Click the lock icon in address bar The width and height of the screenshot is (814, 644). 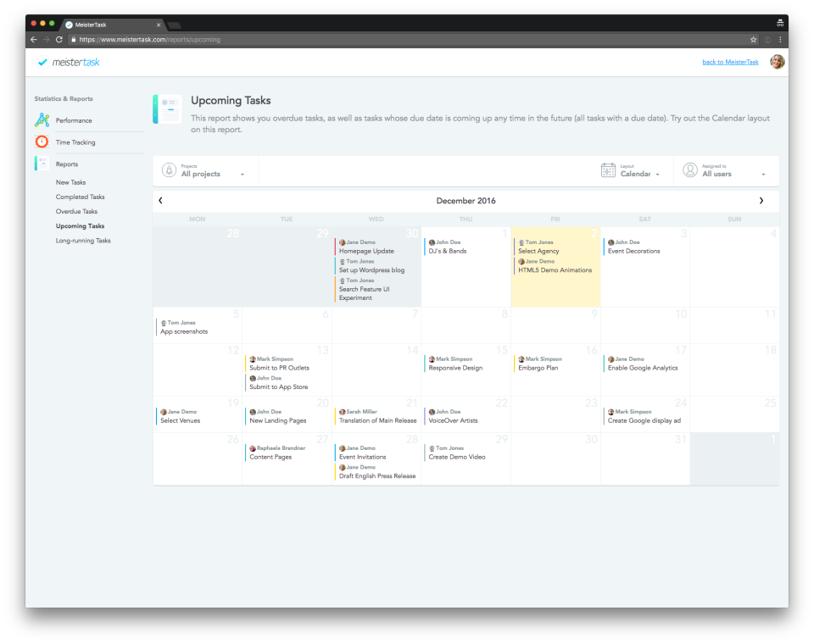pyautogui.click(x=74, y=40)
